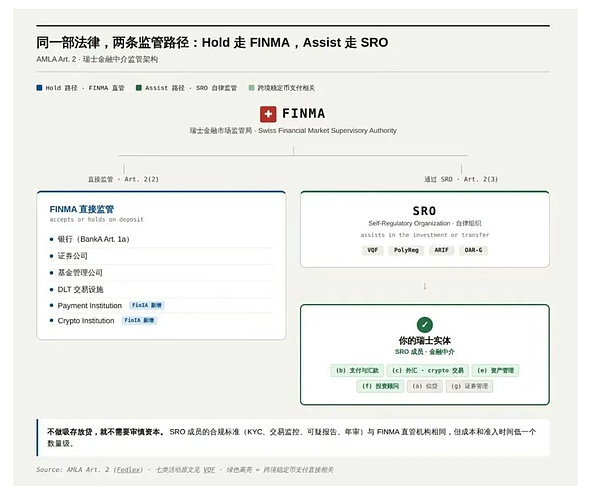Click the (a) 信贷 tag
This screenshot has height=492, width=600.
click(424, 386)
